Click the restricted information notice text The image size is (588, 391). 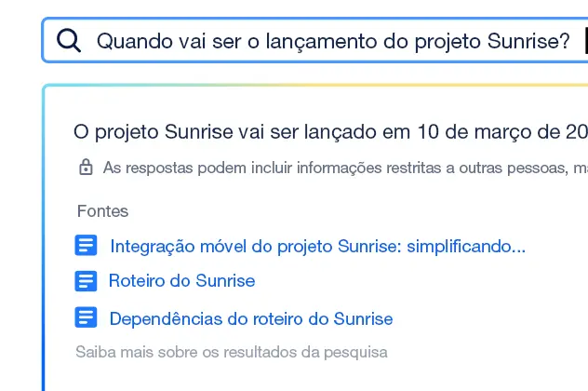[x=345, y=168]
